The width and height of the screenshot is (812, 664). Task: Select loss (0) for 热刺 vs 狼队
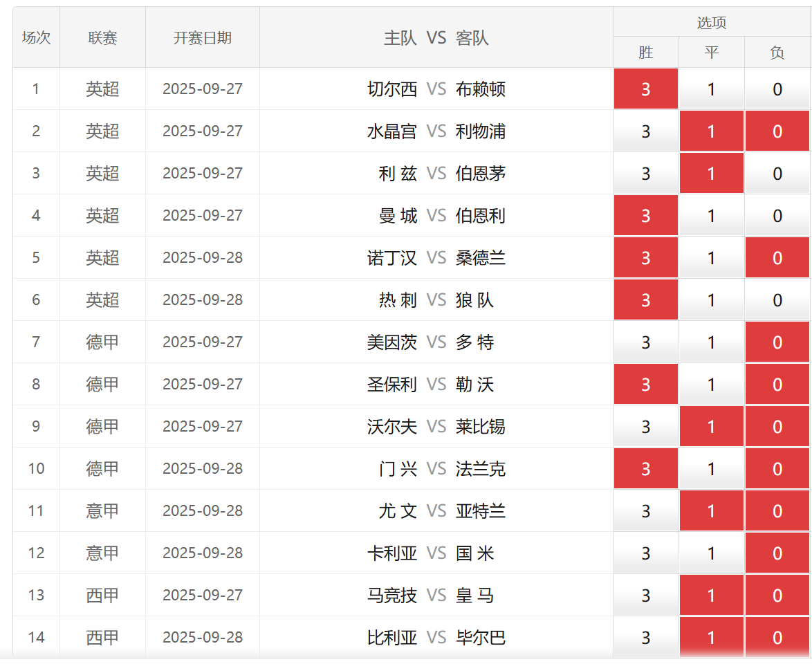pos(777,300)
